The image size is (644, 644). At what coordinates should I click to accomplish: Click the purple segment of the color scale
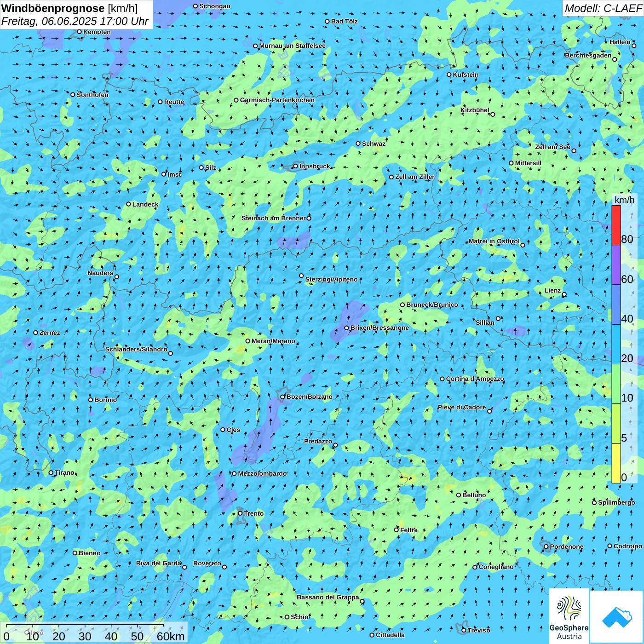click(616, 265)
